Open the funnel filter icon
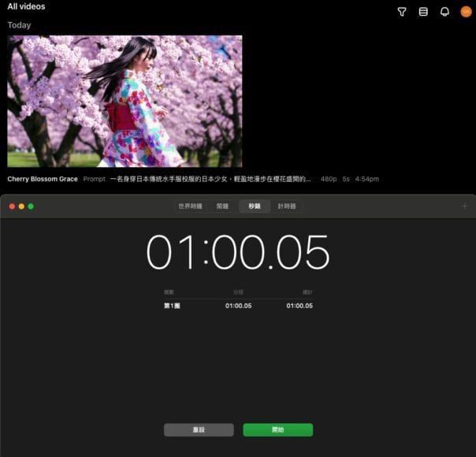The height and width of the screenshot is (457, 476). pyautogui.click(x=402, y=12)
